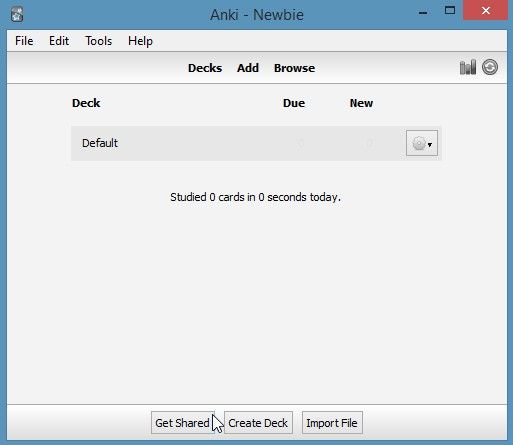Click Add to create a new card
The image size is (513, 445).
point(248,68)
